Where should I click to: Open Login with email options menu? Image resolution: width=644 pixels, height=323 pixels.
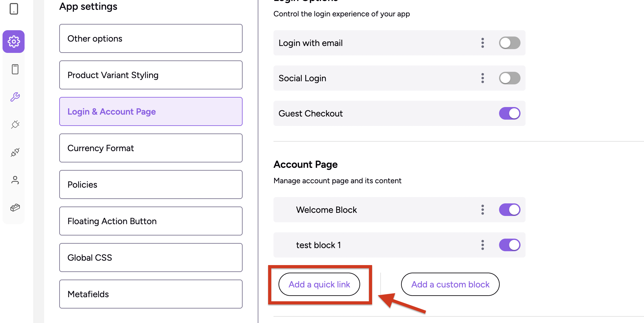tap(482, 43)
